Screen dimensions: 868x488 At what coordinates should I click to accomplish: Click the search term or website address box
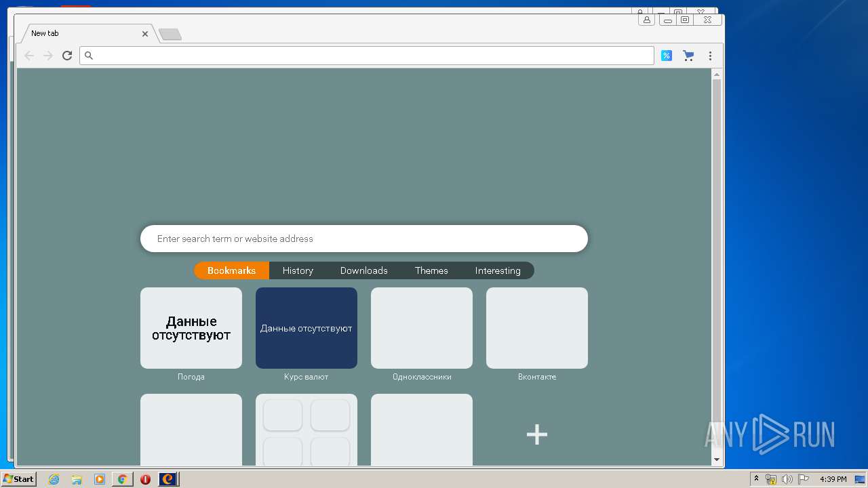coord(364,239)
